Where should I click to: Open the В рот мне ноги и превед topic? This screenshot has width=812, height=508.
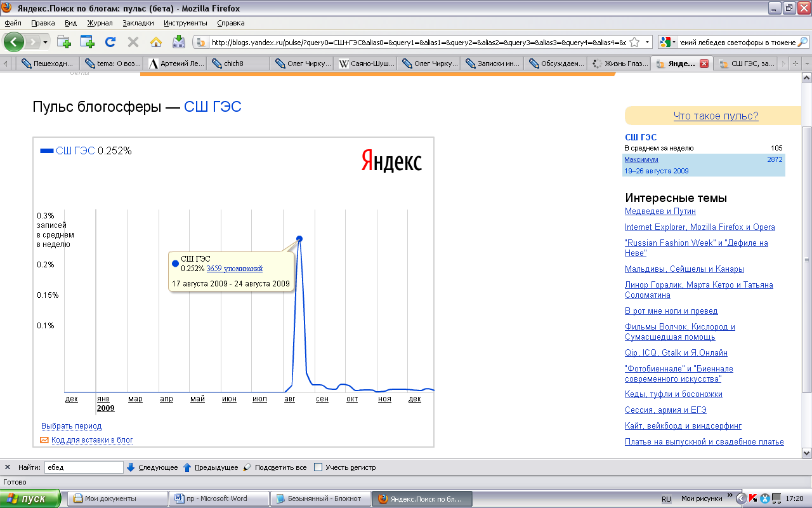(671, 311)
